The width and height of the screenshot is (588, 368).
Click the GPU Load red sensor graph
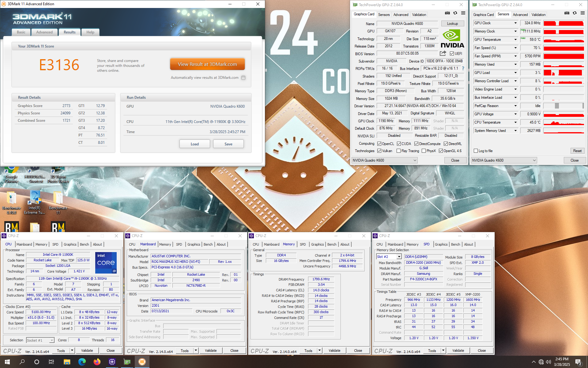click(563, 73)
